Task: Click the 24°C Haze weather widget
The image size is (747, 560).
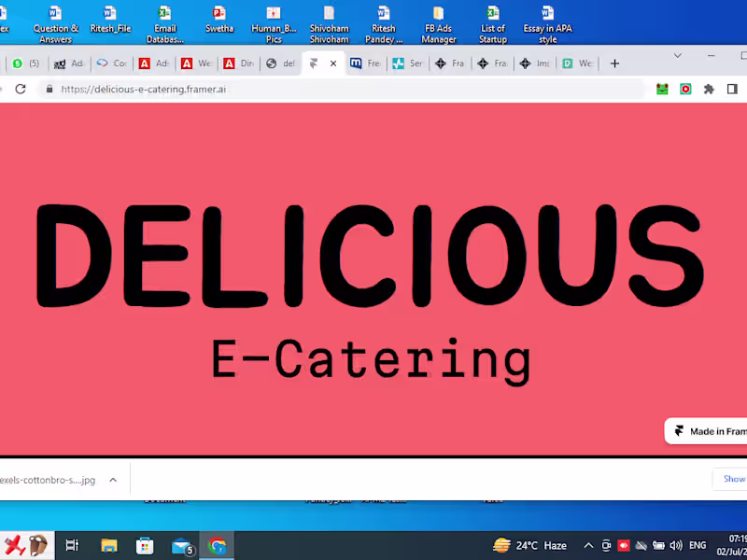Action: tap(533, 545)
